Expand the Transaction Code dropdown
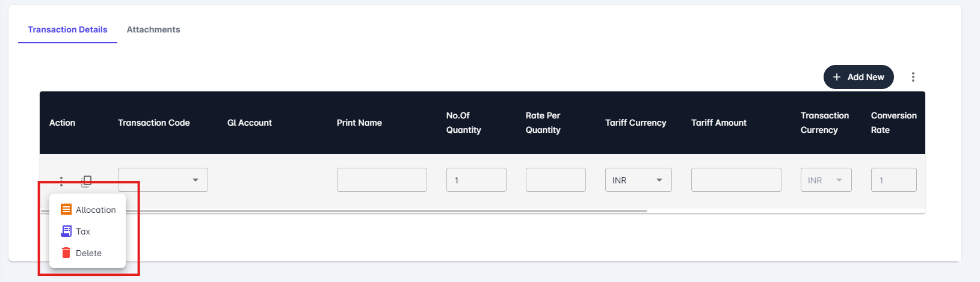Viewport: 980px width, 282px height. pyautogui.click(x=163, y=180)
